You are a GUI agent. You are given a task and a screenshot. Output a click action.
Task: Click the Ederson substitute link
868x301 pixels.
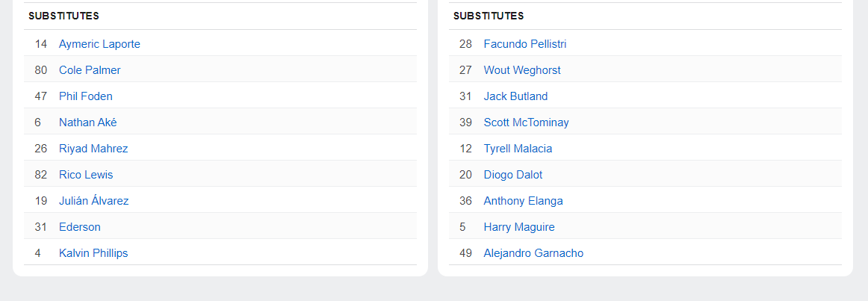coord(80,227)
